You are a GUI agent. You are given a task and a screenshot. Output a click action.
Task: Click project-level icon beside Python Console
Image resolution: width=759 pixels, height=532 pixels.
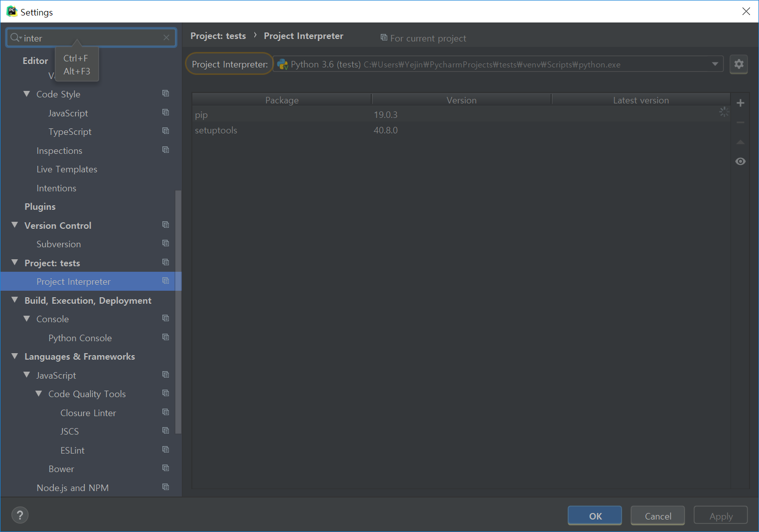(166, 337)
